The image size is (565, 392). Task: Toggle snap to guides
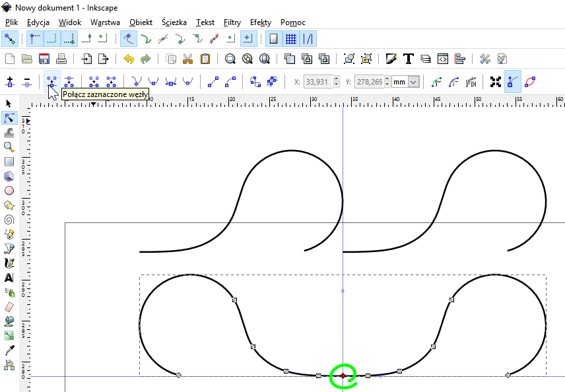(308, 39)
